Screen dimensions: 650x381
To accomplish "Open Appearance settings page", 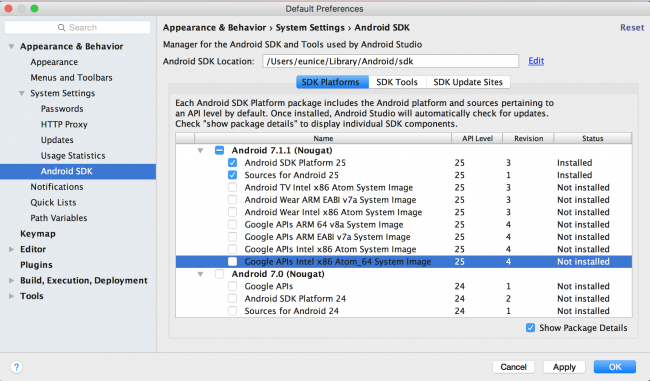I will pyautogui.click(x=54, y=62).
